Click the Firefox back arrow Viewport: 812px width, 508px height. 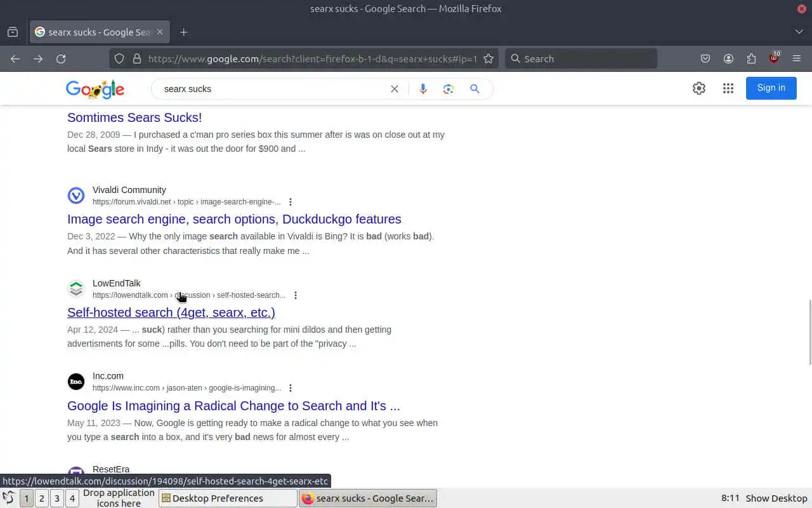point(15,58)
